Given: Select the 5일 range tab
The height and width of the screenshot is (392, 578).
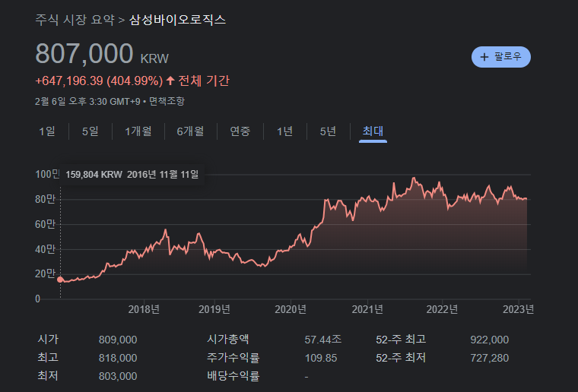Looking at the screenshot, I should [x=91, y=131].
